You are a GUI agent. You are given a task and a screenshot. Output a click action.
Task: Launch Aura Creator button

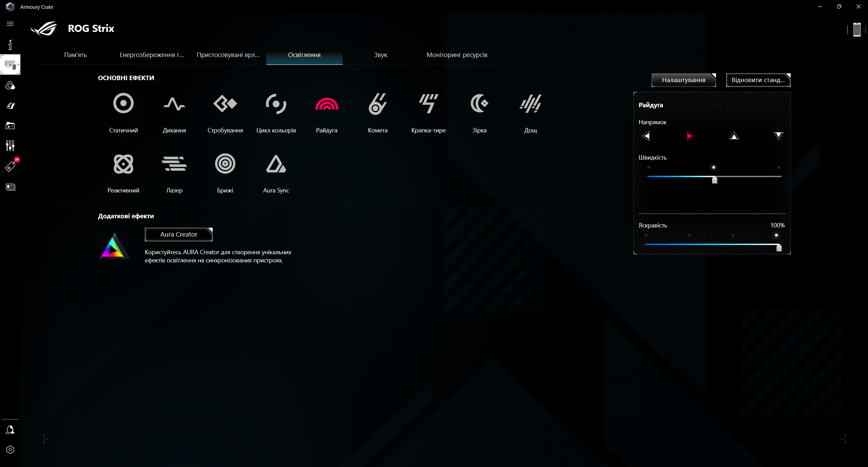[x=178, y=235]
